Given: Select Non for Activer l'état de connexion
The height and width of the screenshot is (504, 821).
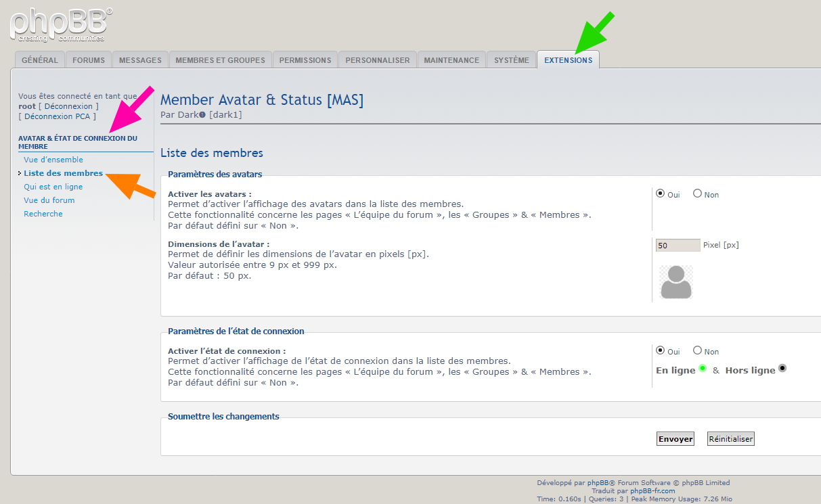Looking at the screenshot, I should point(697,350).
